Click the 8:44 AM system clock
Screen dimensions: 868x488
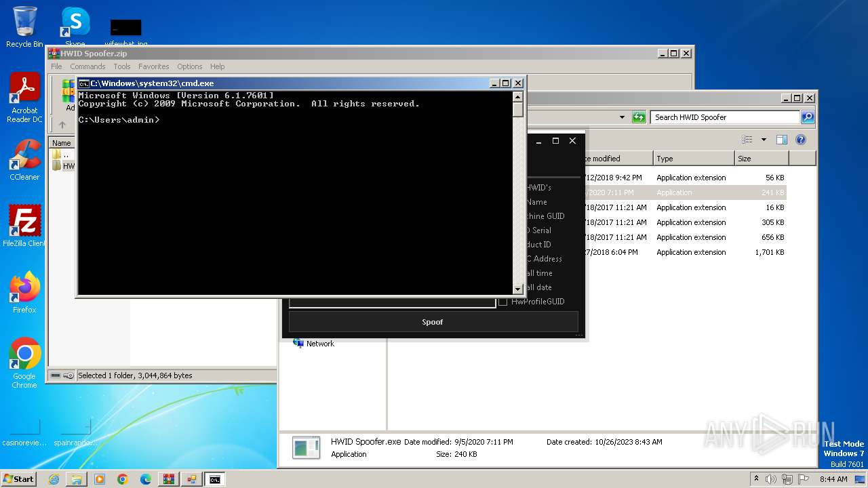coord(833,479)
